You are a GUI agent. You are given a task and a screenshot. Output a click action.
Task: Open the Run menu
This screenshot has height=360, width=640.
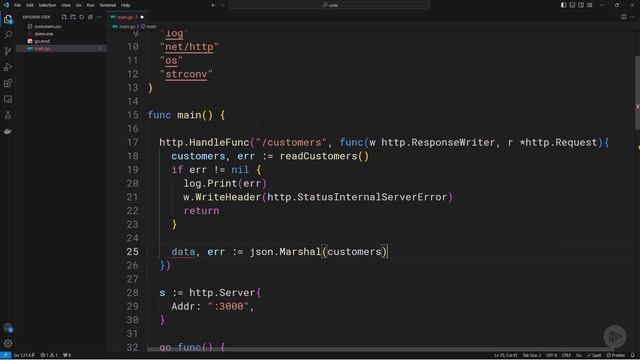point(90,5)
